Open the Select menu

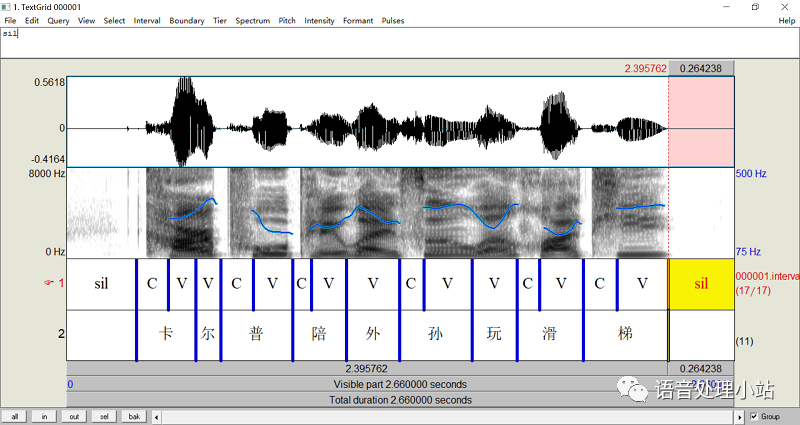(x=114, y=21)
